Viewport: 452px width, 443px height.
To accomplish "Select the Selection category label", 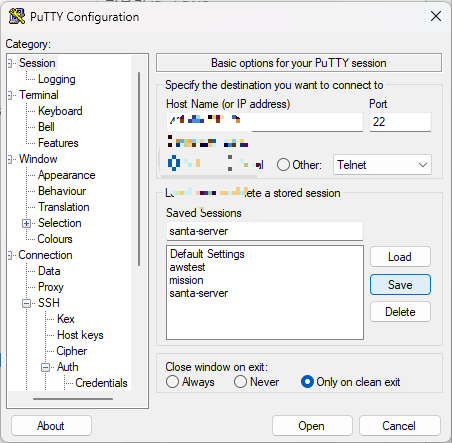I will pyautogui.click(x=60, y=223).
